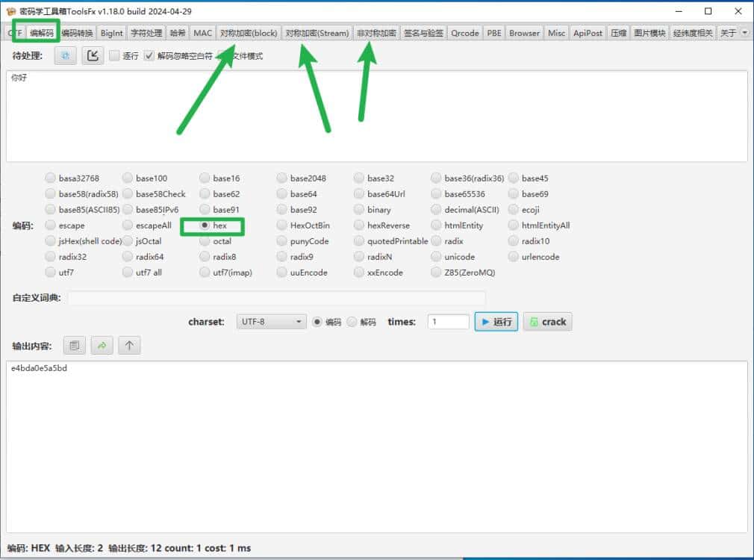The height and width of the screenshot is (560, 754).
Task: Click the green share arrow output icon
Action: tap(102, 345)
